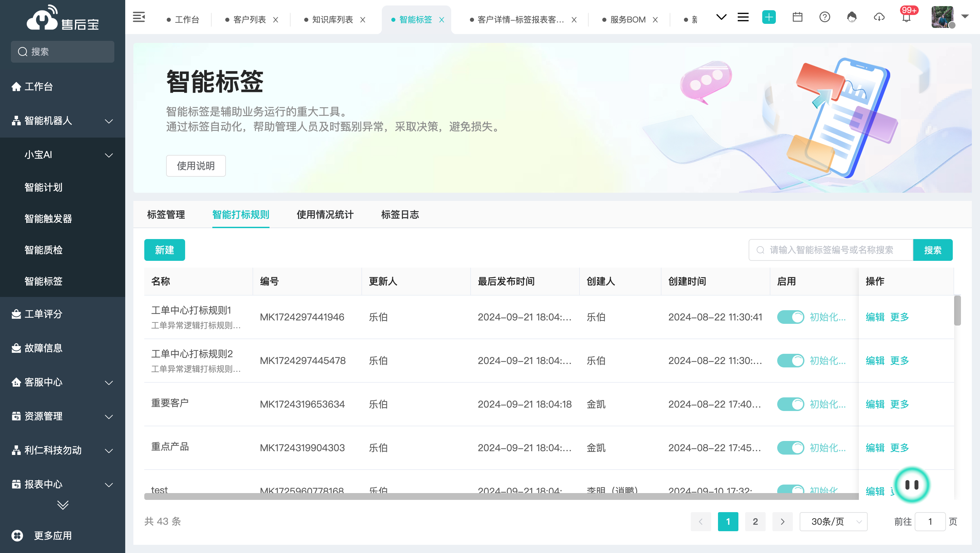Close the 客户详情-标签报表客 tab

pyautogui.click(x=574, y=20)
